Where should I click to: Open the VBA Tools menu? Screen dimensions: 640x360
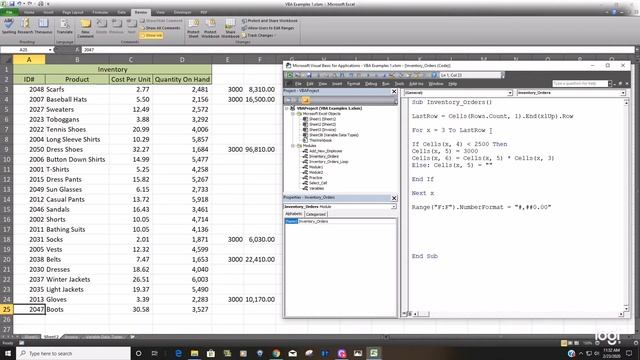click(399, 84)
